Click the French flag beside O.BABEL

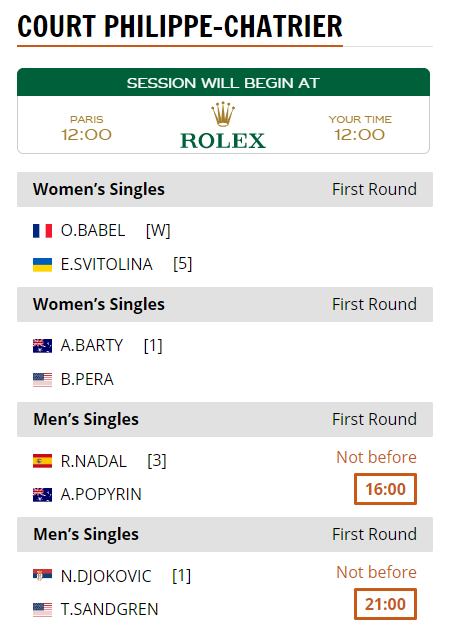click(x=42, y=231)
